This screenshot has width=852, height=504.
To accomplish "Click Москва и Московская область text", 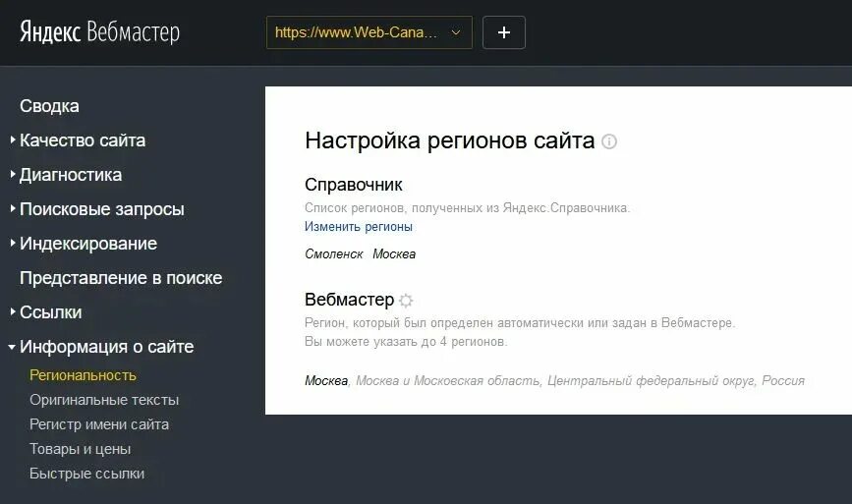I will click(448, 381).
